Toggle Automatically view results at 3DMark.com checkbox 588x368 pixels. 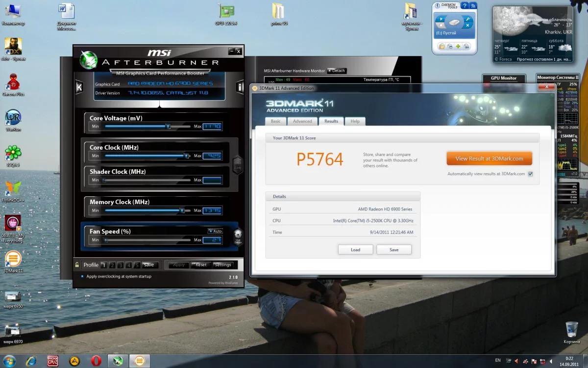click(530, 174)
